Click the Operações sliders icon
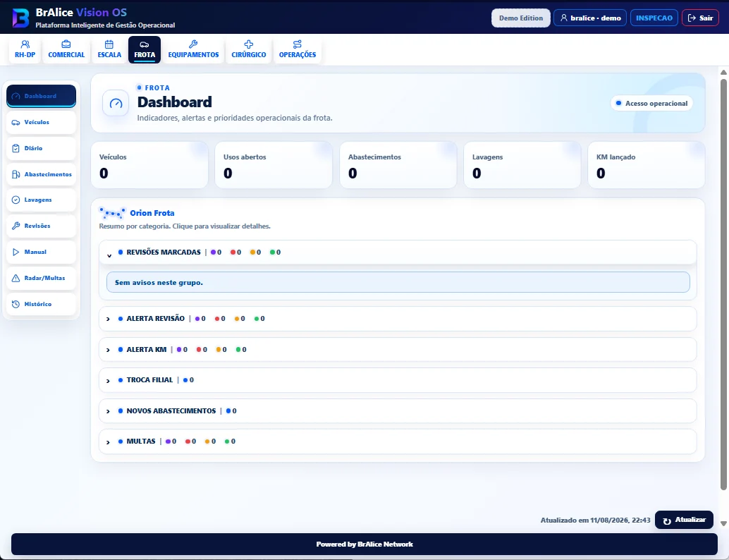 click(x=297, y=44)
